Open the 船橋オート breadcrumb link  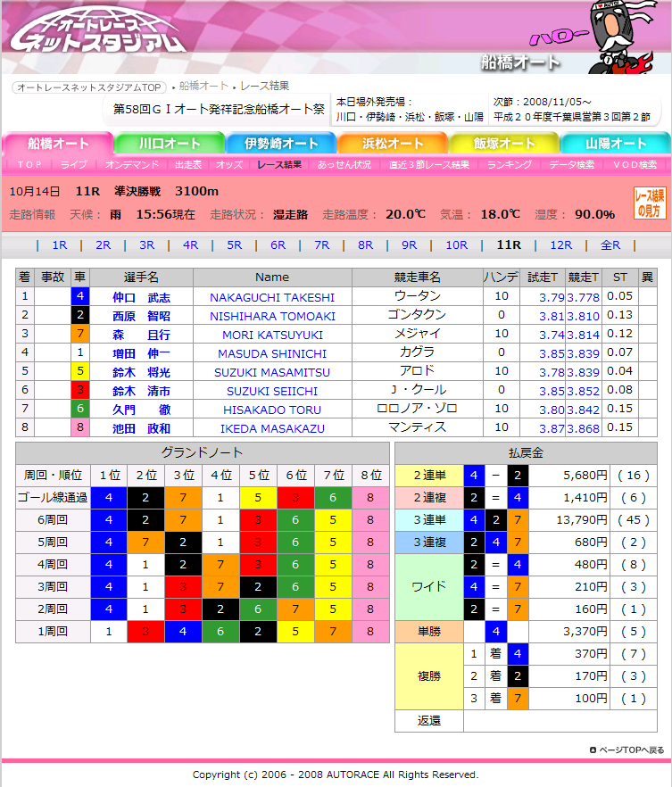pyautogui.click(x=203, y=87)
